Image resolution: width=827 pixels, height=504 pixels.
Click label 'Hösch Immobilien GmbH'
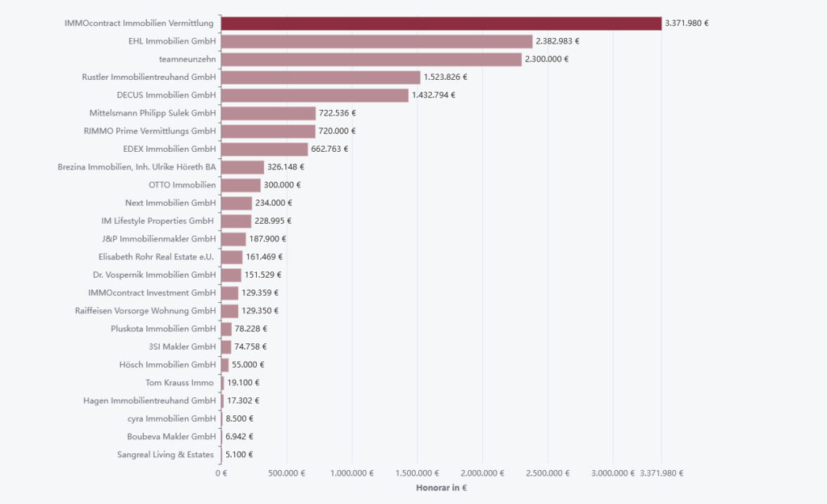tap(167, 364)
